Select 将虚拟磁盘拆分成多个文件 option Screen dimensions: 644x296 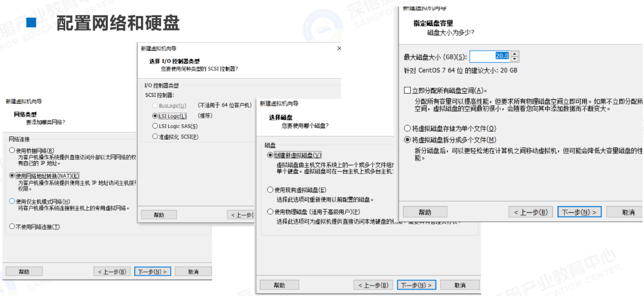tap(407, 140)
